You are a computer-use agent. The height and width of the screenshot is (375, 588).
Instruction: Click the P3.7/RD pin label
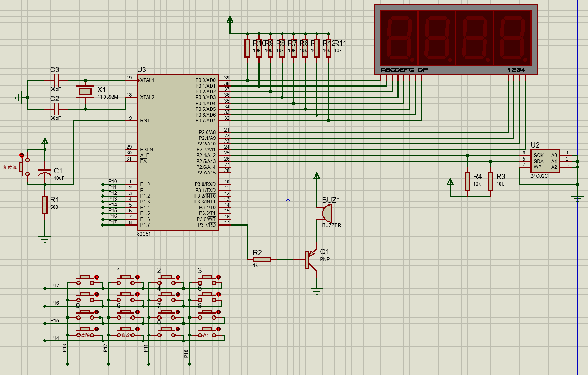tap(207, 225)
